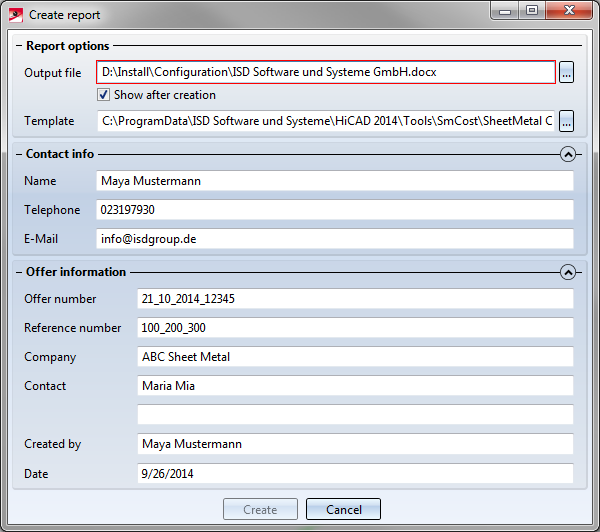The image size is (600, 532).
Task: Minimize the Create report window
Action: [505, 10]
